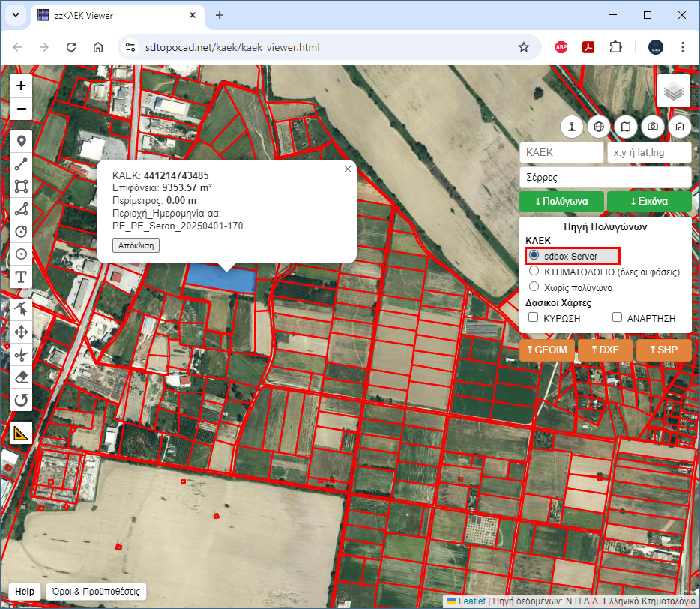
Task: Enable the ΚΥΡΩΣΗ forest map checkbox
Action: (x=534, y=318)
